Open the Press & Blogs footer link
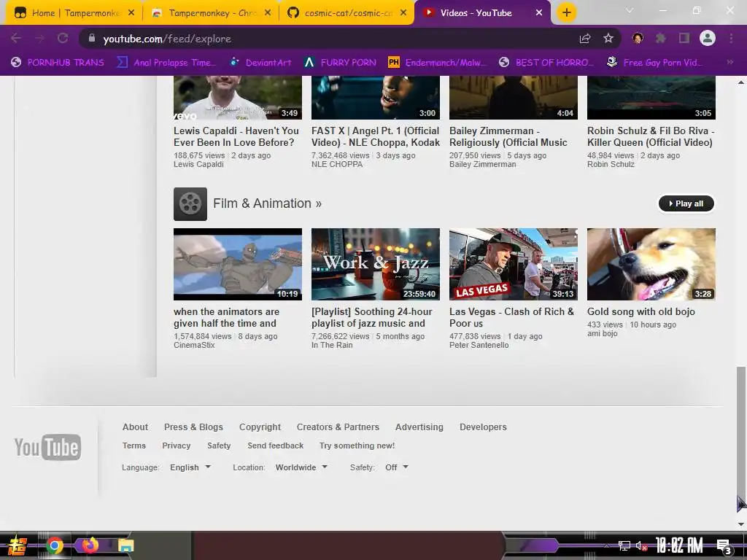Viewport: 747px width, 560px height. (193, 427)
